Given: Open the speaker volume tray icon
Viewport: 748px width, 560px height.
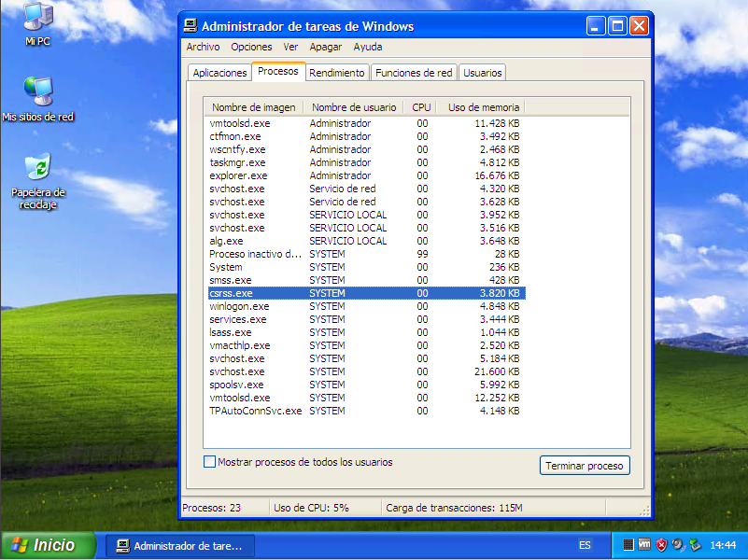Looking at the screenshot, I should click(678, 544).
